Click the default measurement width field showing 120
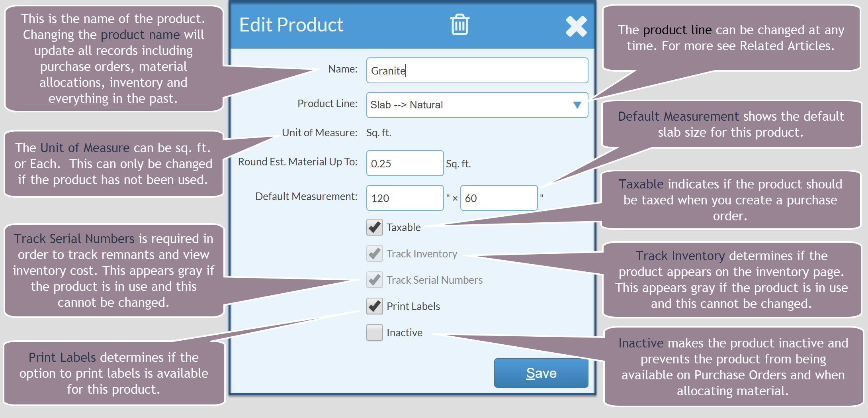The height and width of the screenshot is (418, 868). click(405, 198)
